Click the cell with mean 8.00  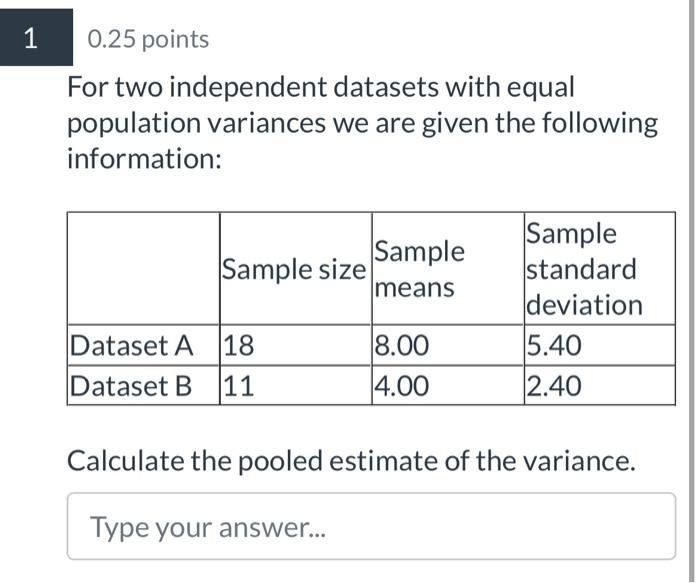click(x=448, y=345)
